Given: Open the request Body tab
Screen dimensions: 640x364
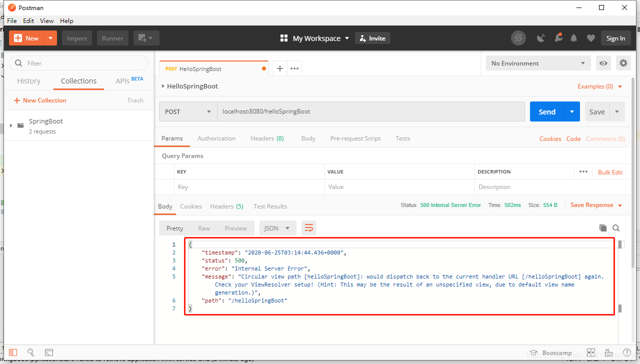Looking at the screenshot, I should [308, 138].
